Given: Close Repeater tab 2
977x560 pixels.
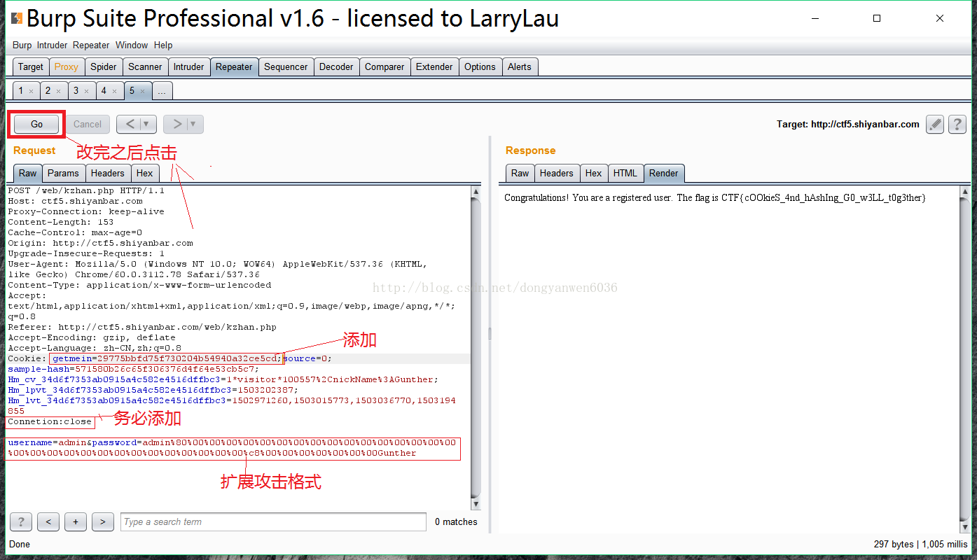Looking at the screenshot, I should pyautogui.click(x=58, y=91).
